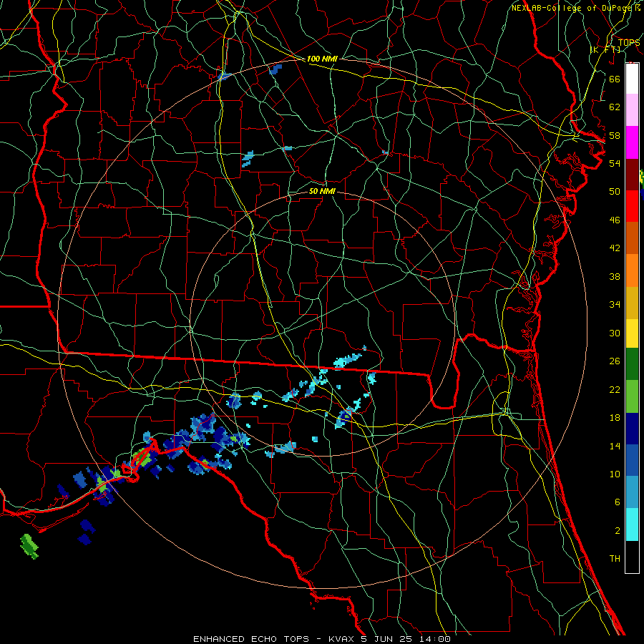Click the 38 legend value
Image resolution: width=644 pixels, height=644 pixels.
point(615,276)
